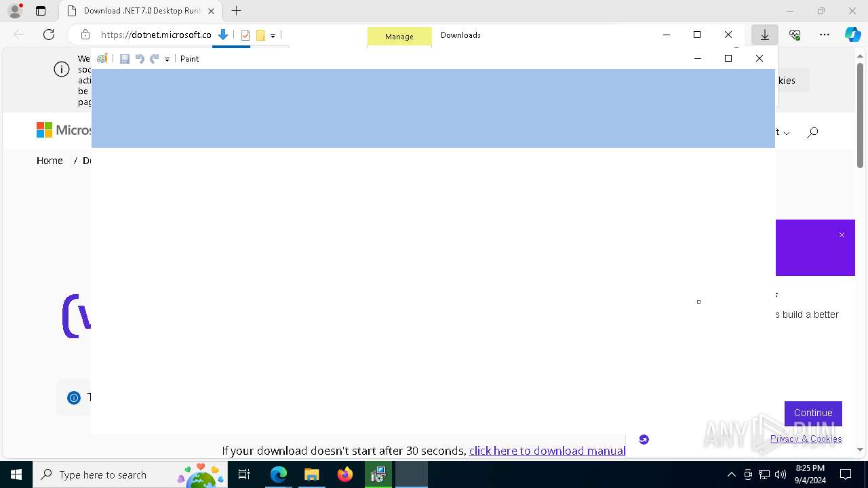This screenshot has width=868, height=488.
Task: Open the Manage ribbon tab
Action: point(399,37)
